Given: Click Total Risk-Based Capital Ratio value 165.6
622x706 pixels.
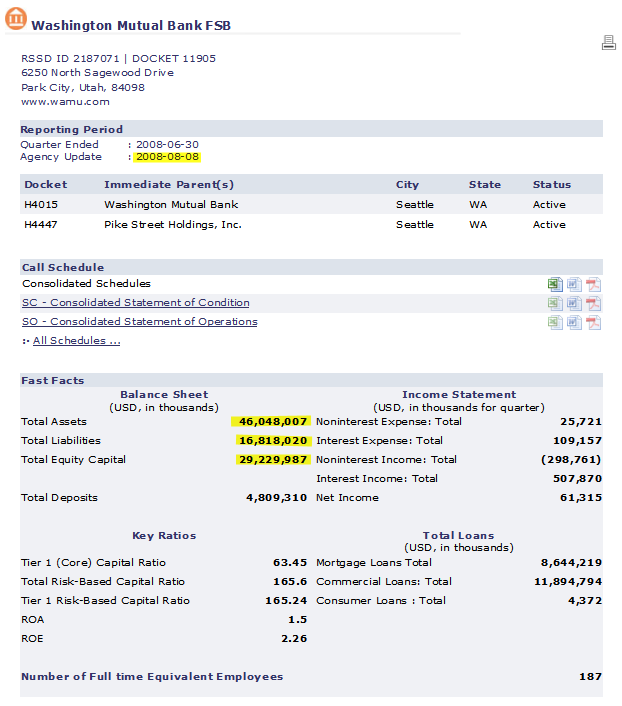Looking at the screenshot, I should (290, 581).
